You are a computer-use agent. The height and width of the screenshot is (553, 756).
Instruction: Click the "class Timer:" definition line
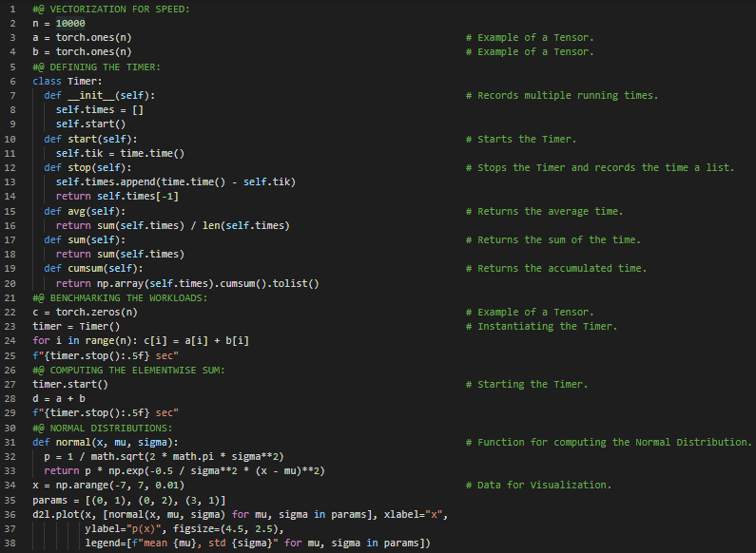[x=67, y=81]
